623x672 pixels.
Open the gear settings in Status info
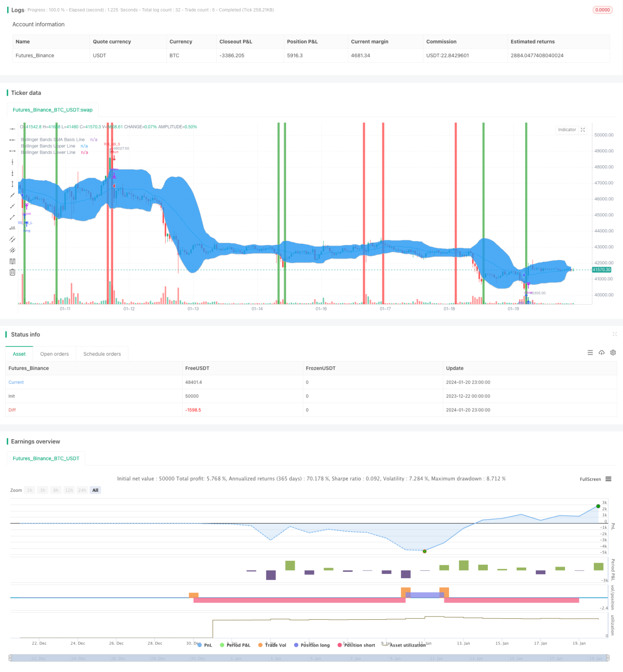(613, 353)
